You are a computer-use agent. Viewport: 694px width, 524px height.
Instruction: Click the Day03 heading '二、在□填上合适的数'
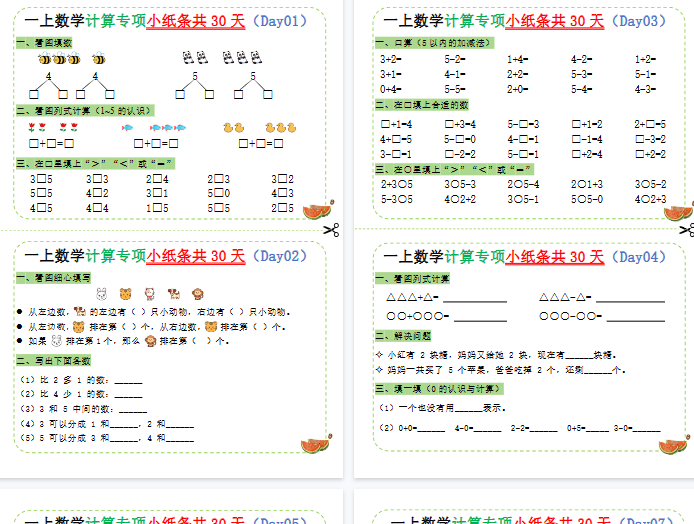[x=422, y=105]
